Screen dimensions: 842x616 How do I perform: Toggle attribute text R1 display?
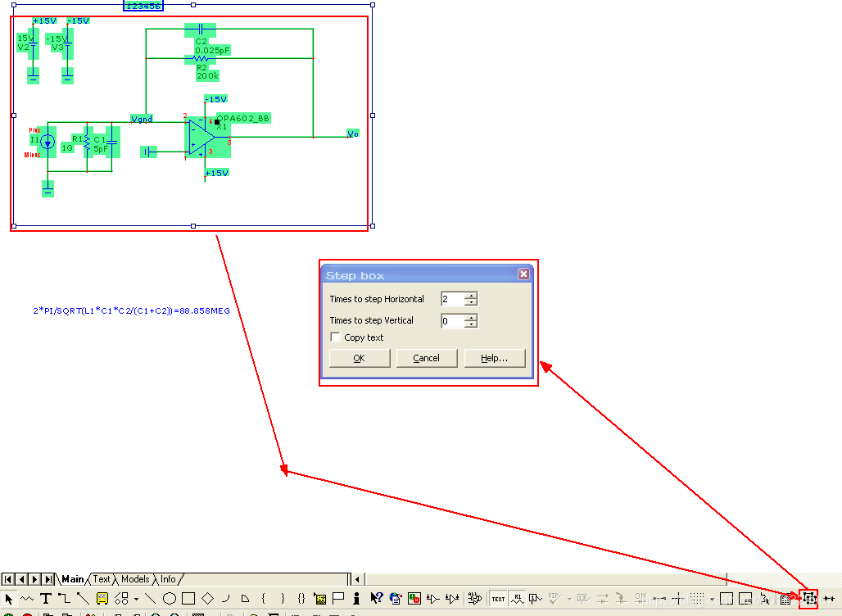tap(518, 598)
